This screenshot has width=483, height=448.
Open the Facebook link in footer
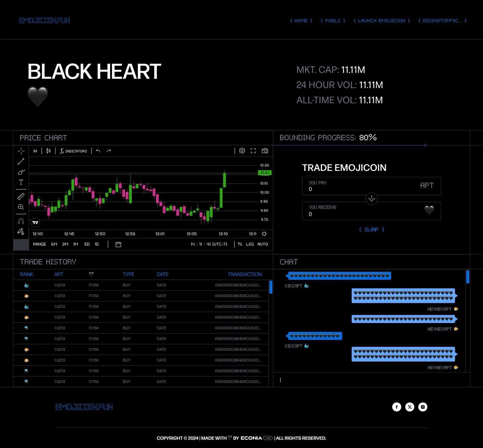397,407
